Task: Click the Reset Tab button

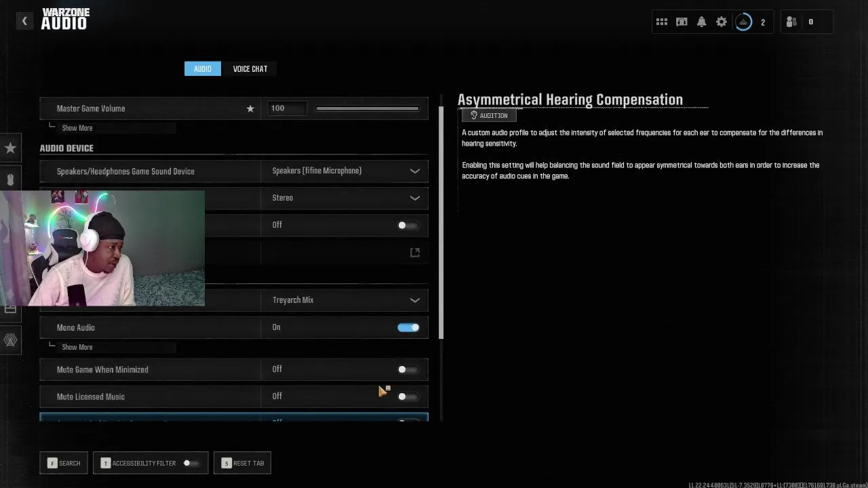Action: pyautogui.click(x=242, y=463)
